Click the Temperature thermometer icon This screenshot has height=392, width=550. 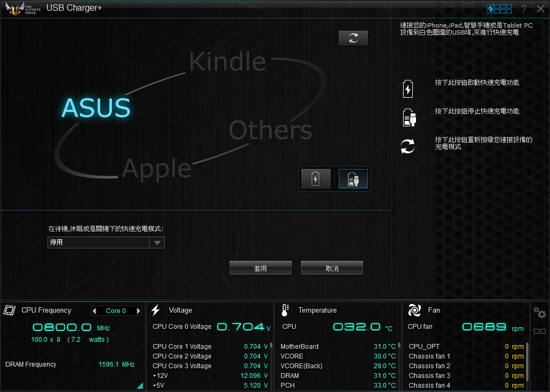coord(286,310)
